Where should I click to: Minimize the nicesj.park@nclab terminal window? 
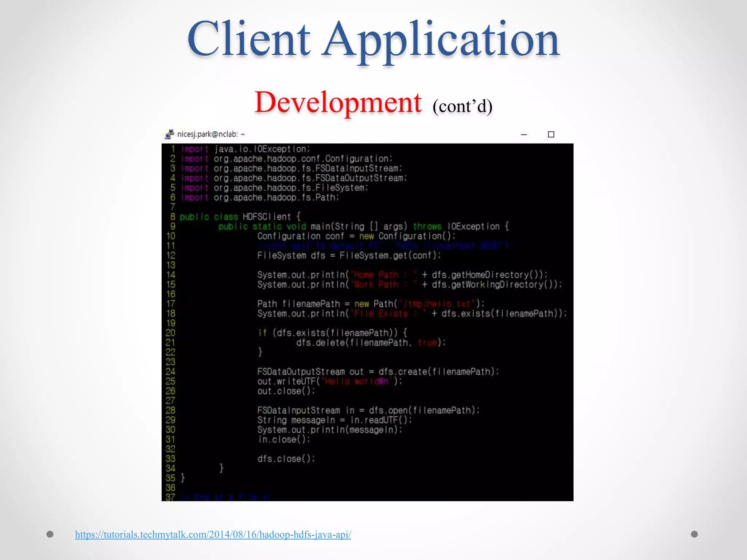point(524,135)
